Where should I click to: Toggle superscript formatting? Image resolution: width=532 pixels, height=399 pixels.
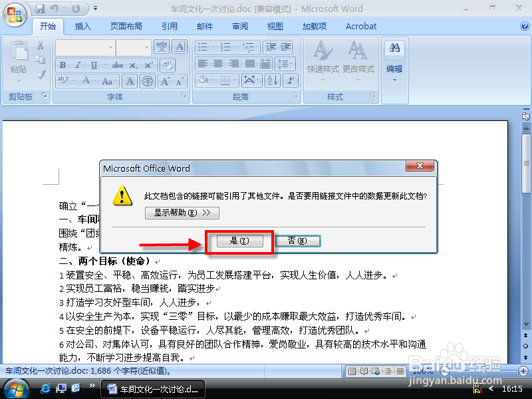click(x=148, y=65)
